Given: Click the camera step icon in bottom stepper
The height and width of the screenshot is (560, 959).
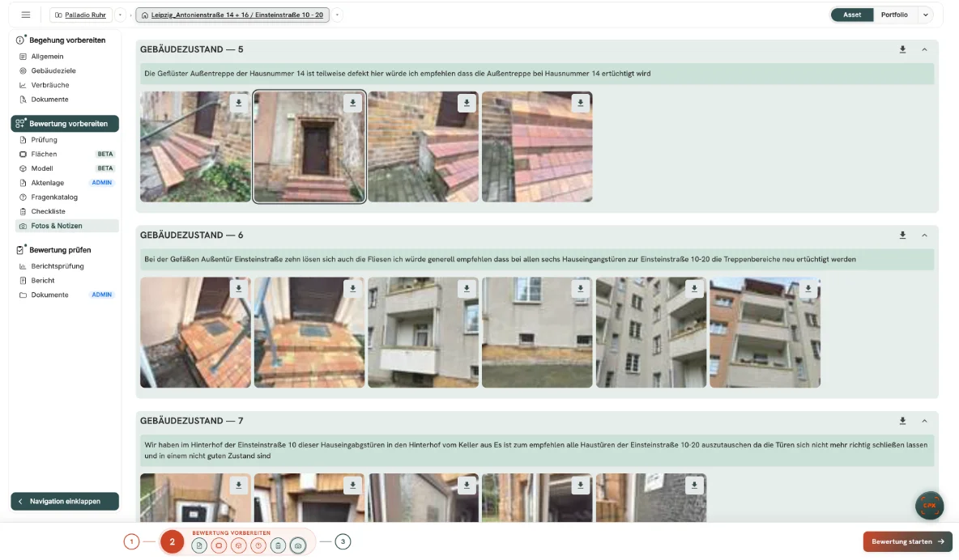Looking at the screenshot, I should click(x=298, y=545).
